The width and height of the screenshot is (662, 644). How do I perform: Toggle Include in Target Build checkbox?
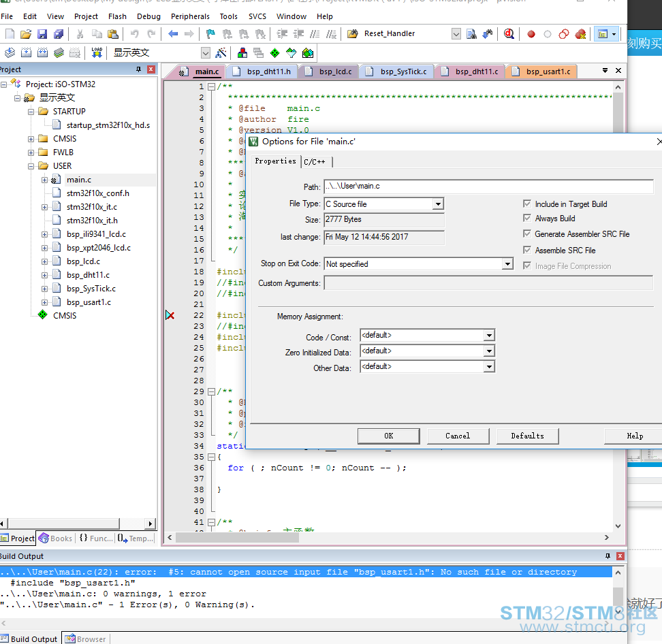pos(527,204)
